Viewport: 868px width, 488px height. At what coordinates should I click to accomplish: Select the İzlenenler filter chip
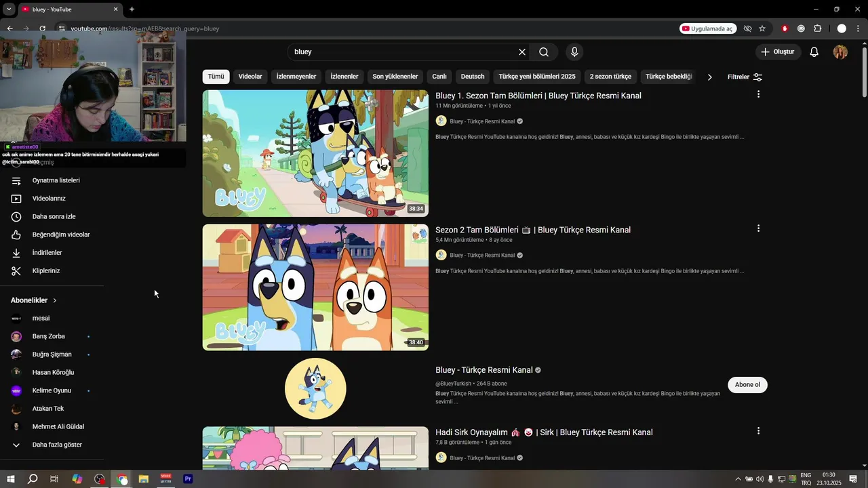[344, 77]
